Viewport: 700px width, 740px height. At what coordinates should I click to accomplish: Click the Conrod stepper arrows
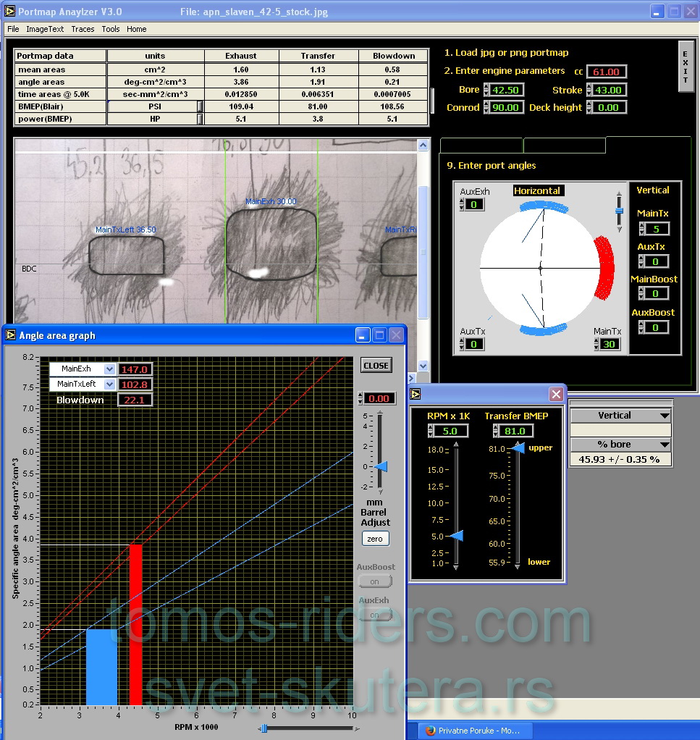(x=486, y=108)
